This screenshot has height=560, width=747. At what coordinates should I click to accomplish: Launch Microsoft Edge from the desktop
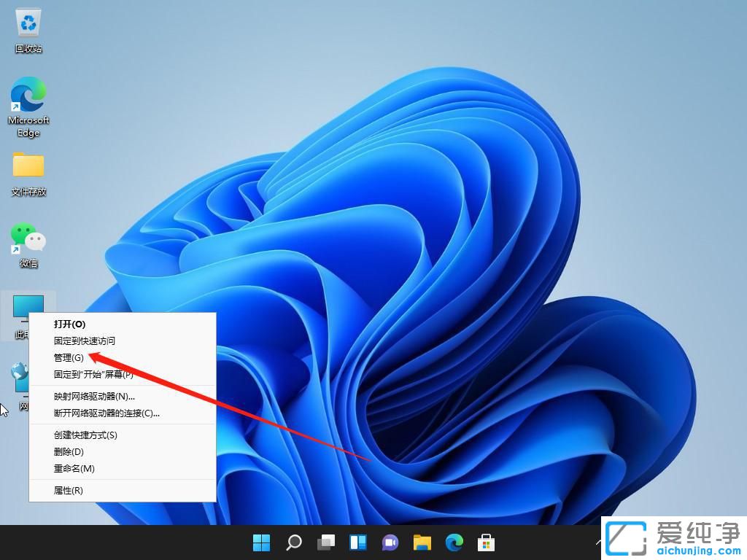pos(28,98)
